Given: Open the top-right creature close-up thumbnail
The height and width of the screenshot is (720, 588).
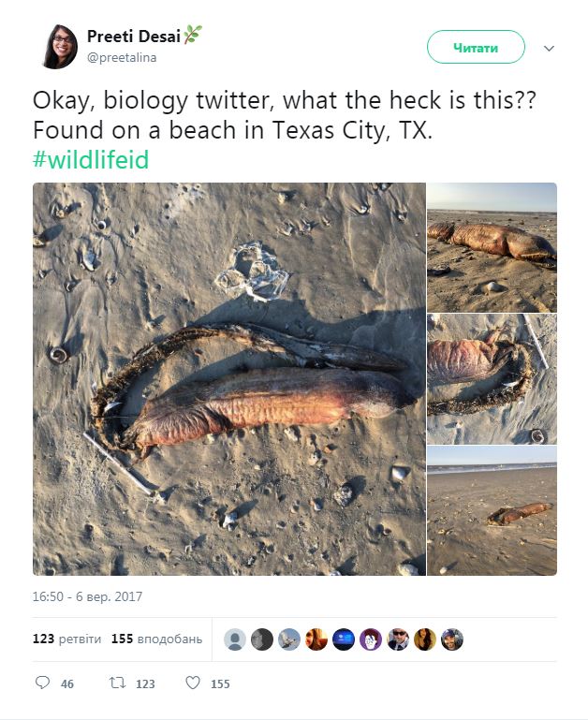Looking at the screenshot, I should click(492, 247).
